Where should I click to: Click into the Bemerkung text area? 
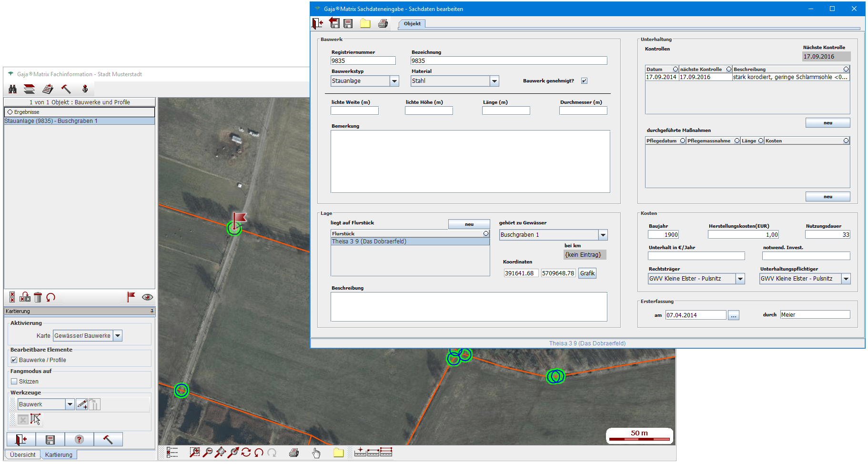tap(470, 161)
